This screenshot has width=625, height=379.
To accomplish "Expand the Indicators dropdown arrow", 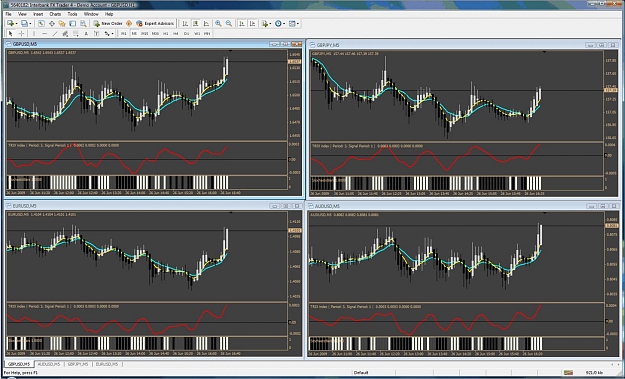I will 270,24.
